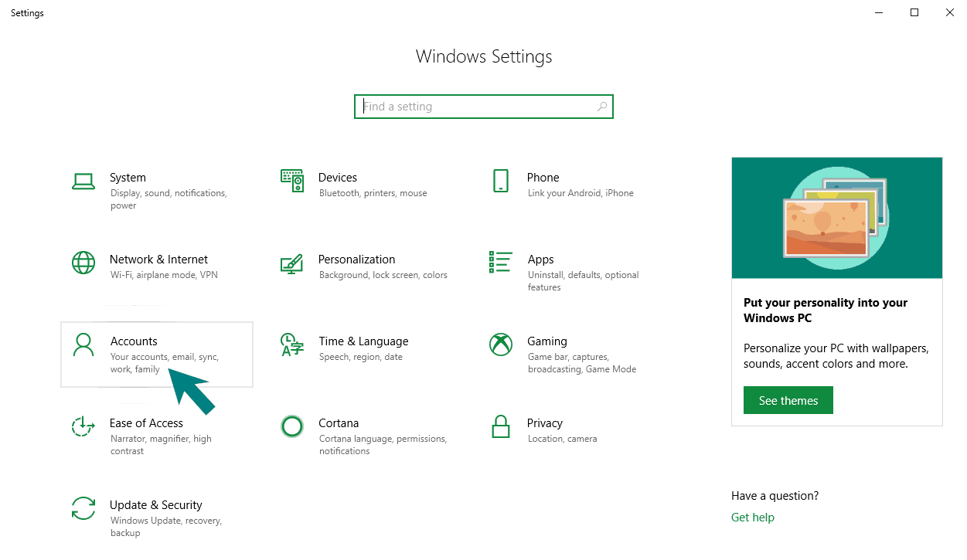
Task: Click 'Display, sound, notifications, power' description
Action: tap(169, 199)
